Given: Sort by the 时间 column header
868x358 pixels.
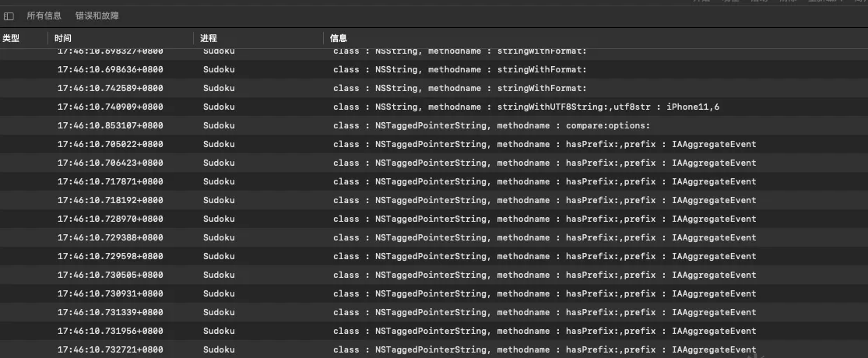Looking at the screenshot, I should tap(62, 38).
